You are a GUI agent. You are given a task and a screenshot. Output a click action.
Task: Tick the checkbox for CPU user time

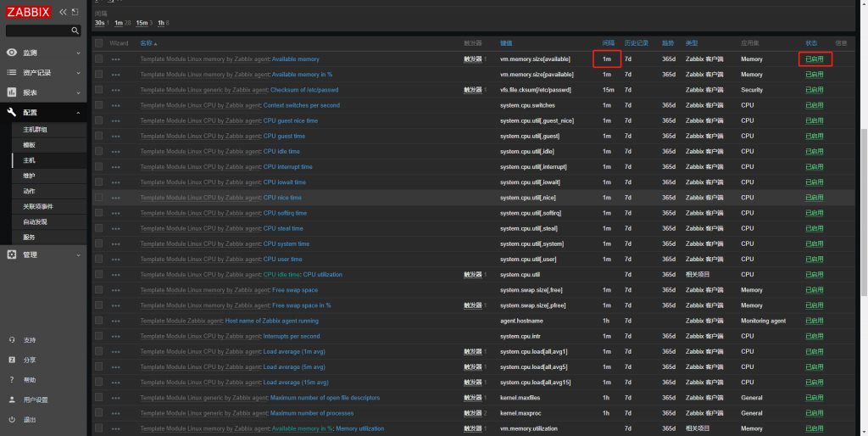[98, 259]
